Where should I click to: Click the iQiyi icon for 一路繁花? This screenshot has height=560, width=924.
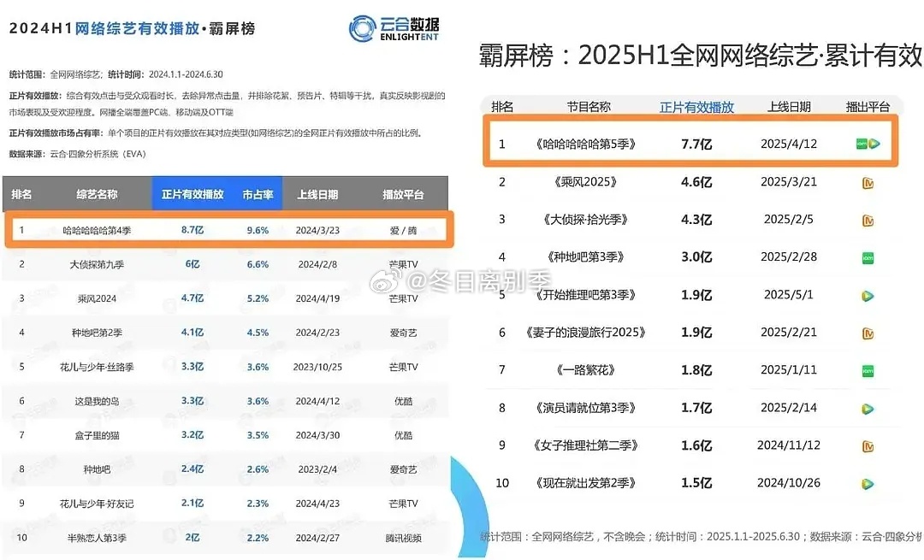pos(868,371)
